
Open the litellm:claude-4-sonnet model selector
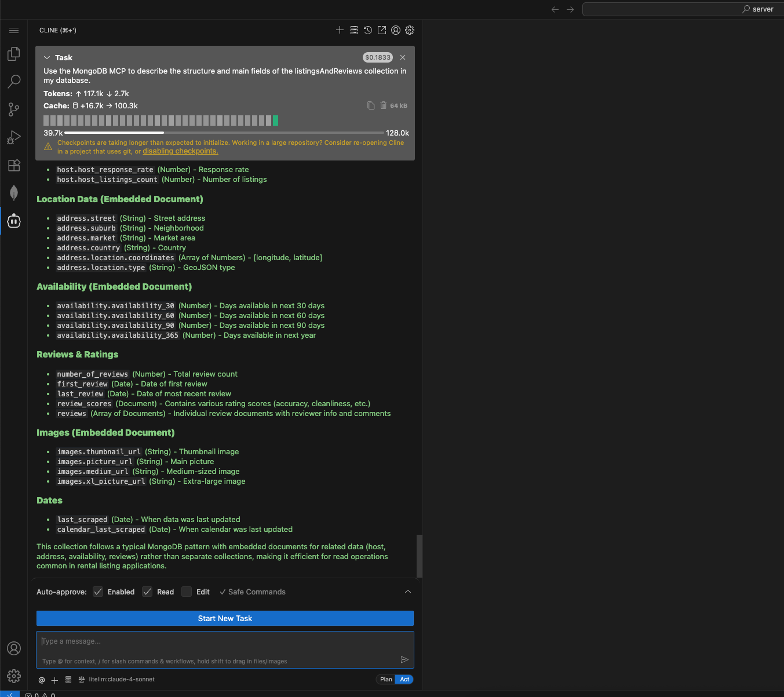pos(122,680)
